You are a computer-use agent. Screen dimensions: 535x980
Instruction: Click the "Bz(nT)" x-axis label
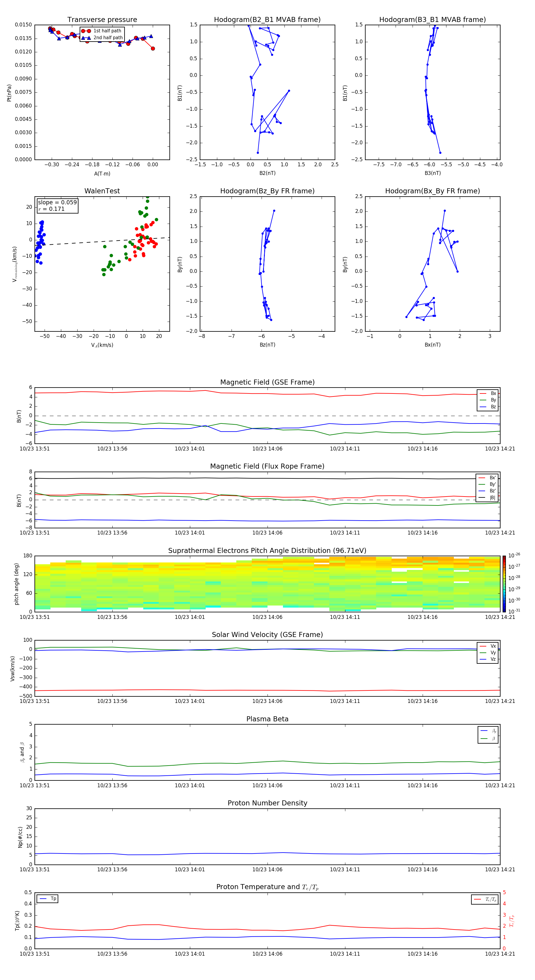coord(267,345)
